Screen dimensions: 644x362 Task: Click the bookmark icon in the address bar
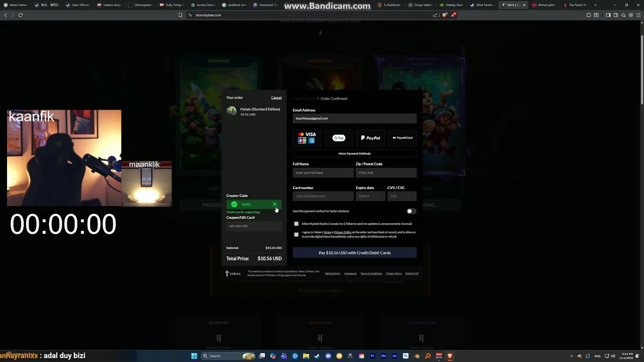click(180, 15)
